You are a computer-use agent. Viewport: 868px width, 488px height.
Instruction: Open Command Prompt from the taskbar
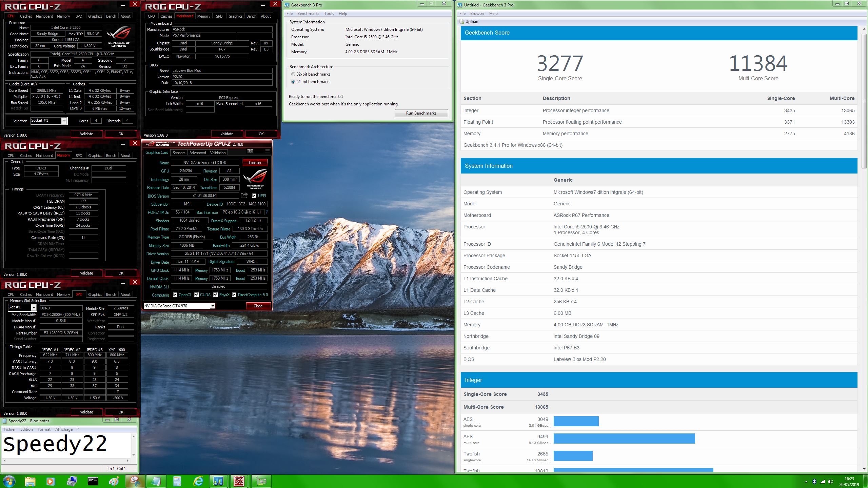pyautogui.click(x=93, y=481)
